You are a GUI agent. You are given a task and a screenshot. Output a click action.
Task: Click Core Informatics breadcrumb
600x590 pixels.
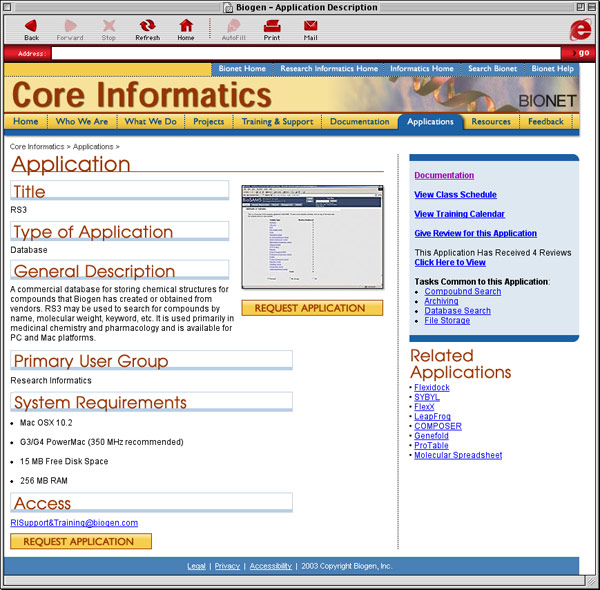(37, 147)
